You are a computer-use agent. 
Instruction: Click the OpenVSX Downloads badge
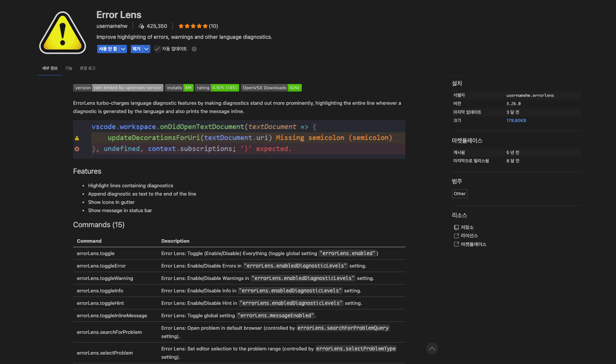[x=271, y=88]
